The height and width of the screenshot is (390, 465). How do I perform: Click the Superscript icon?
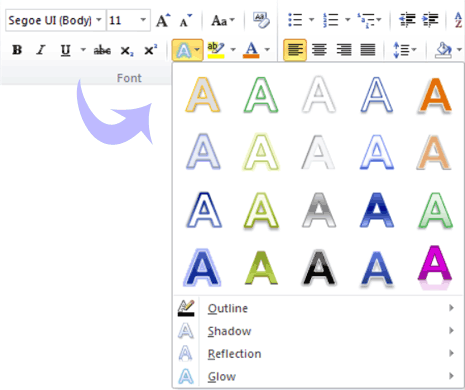150,50
